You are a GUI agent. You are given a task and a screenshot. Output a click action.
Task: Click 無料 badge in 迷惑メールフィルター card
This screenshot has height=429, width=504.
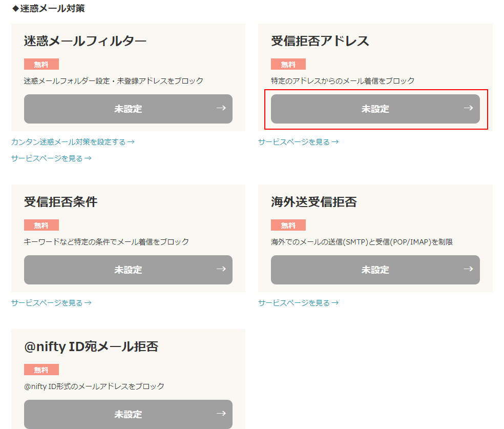(x=41, y=64)
